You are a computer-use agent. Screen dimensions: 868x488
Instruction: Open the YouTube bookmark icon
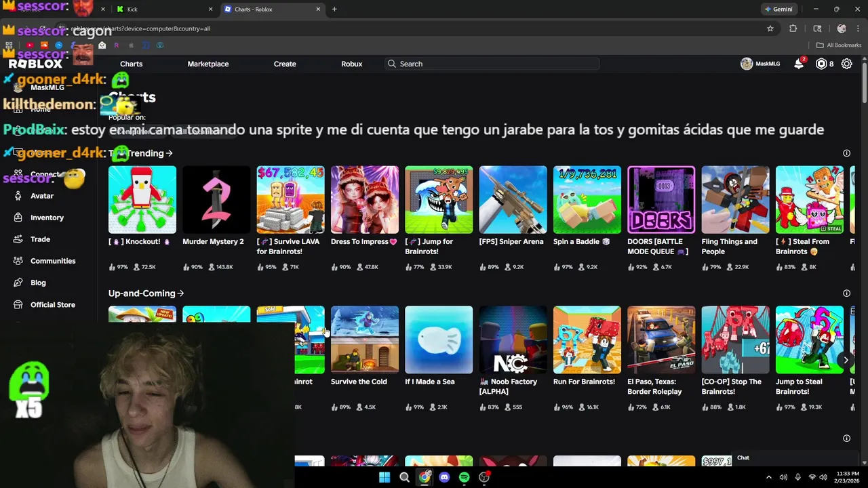pyautogui.click(x=30, y=45)
